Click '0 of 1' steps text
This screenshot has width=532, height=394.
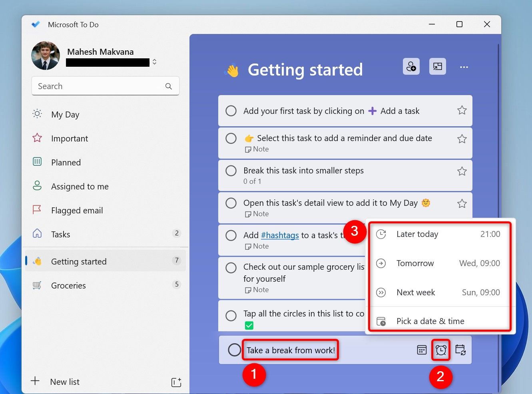252,181
